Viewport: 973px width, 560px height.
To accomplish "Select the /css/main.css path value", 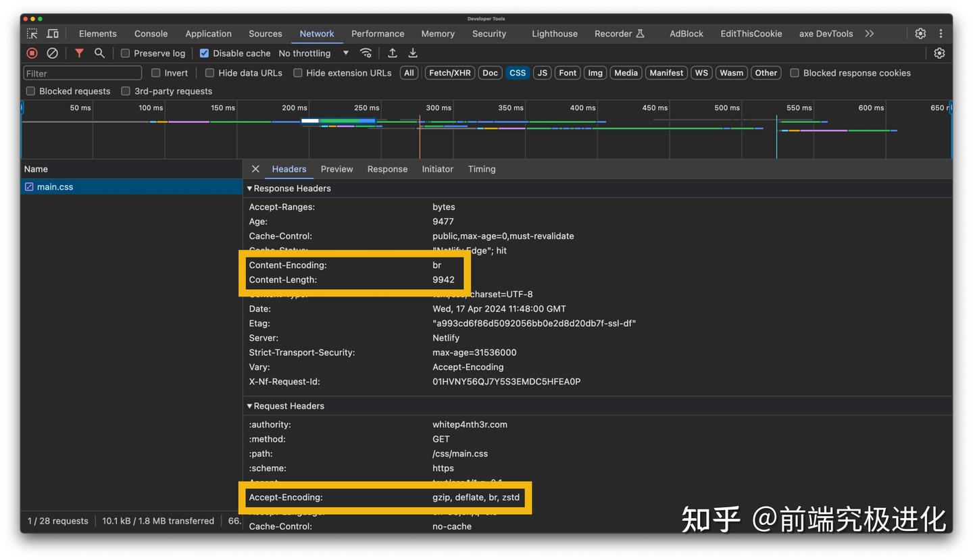I will click(x=460, y=454).
